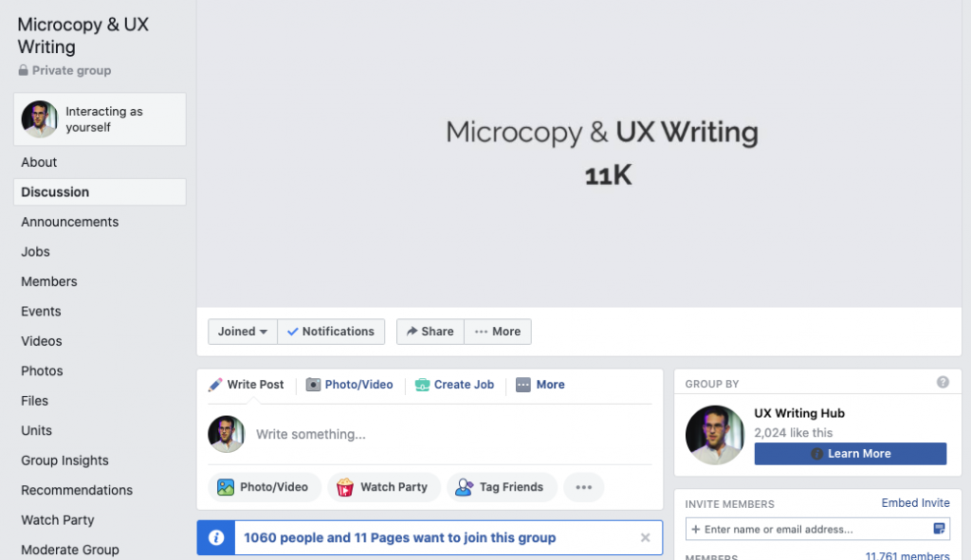Click the help question mark icon
The height and width of the screenshot is (560, 971).
[x=943, y=382]
